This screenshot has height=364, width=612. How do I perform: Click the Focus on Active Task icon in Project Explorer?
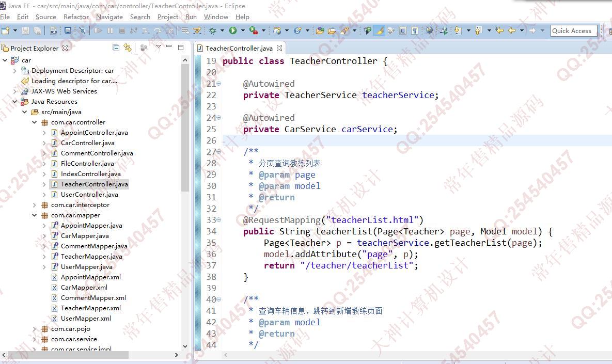[144, 48]
